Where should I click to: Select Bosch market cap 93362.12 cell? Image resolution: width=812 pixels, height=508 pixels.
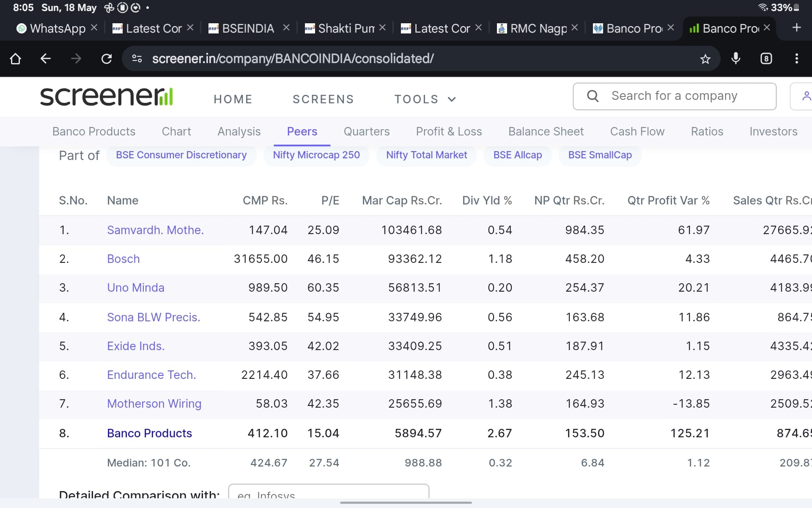click(x=415, y=259)
